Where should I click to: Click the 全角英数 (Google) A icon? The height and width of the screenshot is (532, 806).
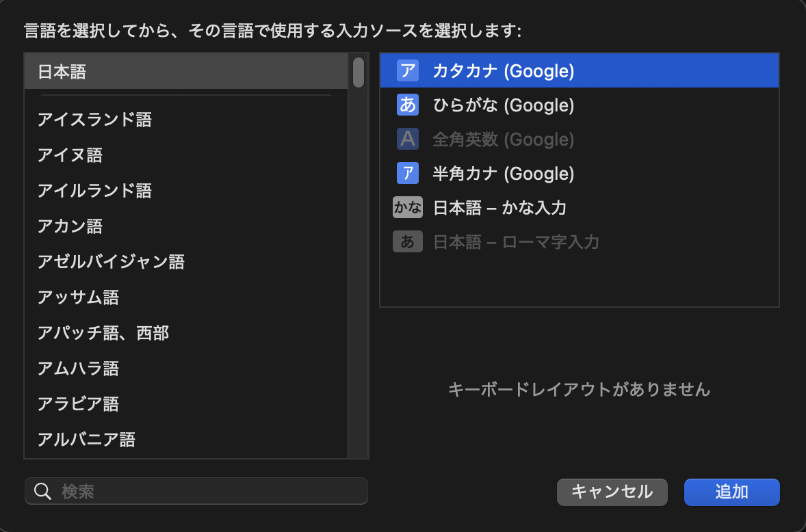(407, 139)
